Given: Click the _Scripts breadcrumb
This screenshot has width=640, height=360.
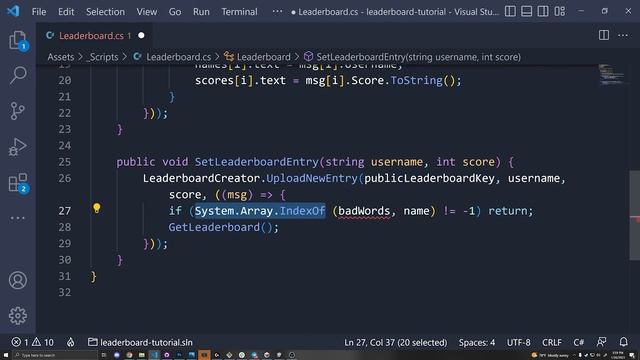Looking at the screenshot, I should (102, 57).
